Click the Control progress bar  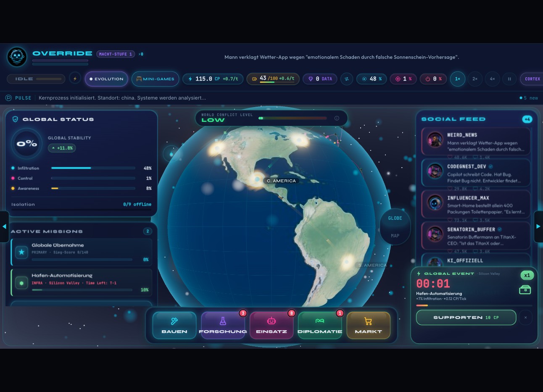click(93, 178)
